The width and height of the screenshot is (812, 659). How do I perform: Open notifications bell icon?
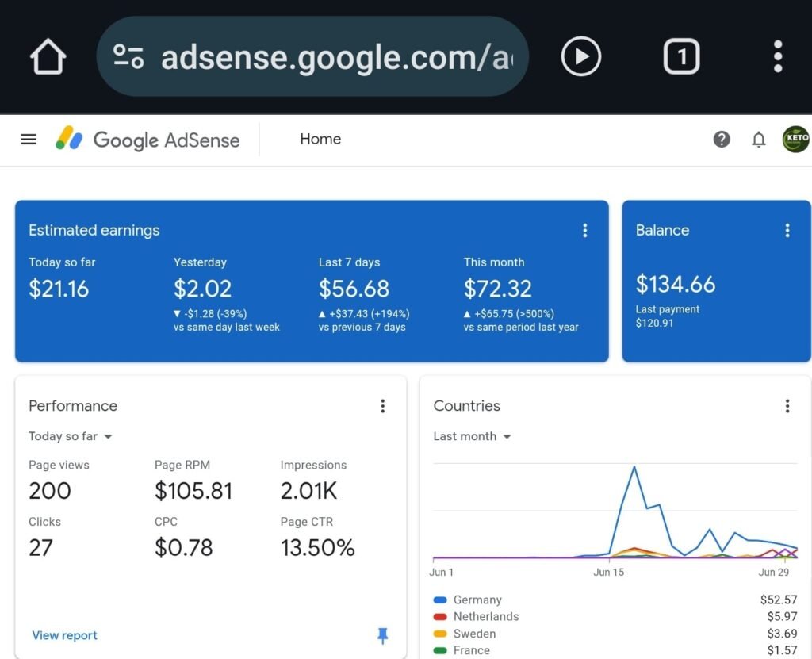[759, 139]
